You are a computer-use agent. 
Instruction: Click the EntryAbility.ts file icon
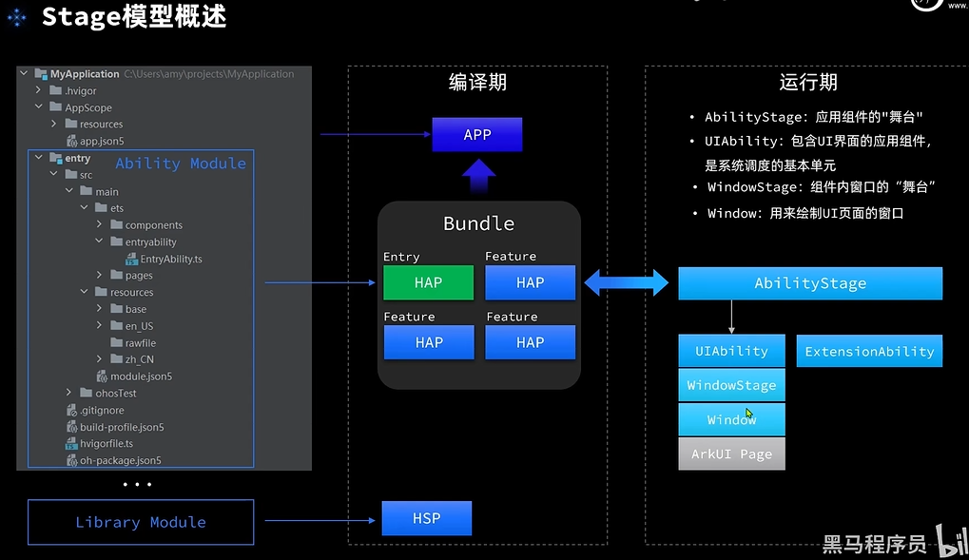[131, 259]
